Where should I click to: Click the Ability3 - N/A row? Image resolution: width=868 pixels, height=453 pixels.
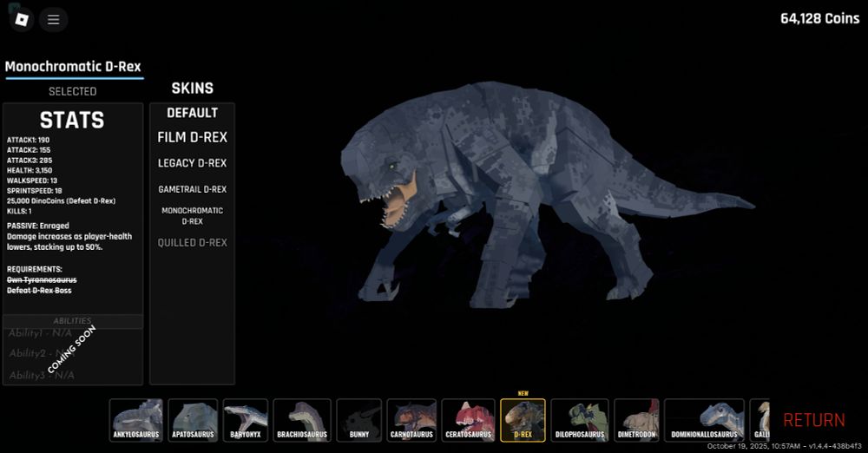click(42, 376)
